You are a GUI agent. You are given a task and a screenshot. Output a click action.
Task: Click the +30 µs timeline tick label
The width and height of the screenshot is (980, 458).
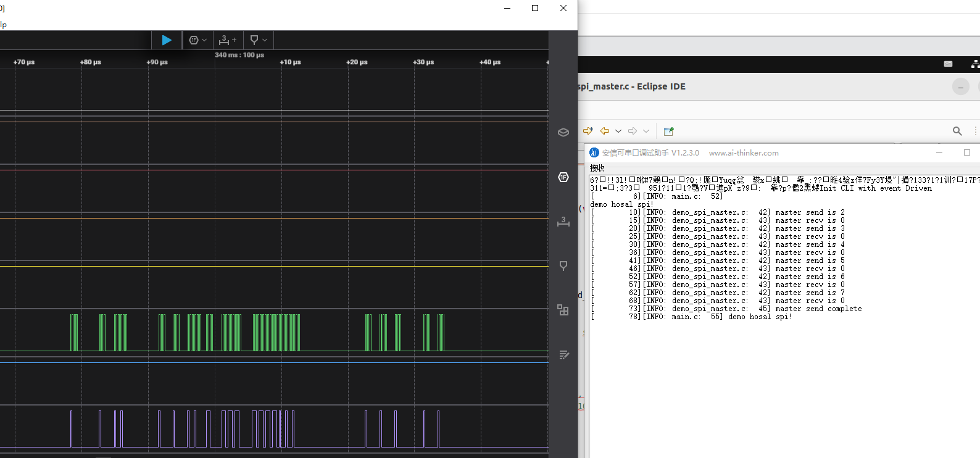pyautogui.click(x=424, y=62)
